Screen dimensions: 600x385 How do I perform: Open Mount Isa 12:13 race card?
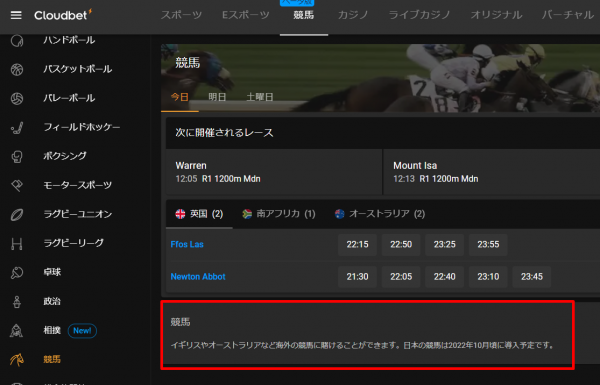click(x=492, y=172)
